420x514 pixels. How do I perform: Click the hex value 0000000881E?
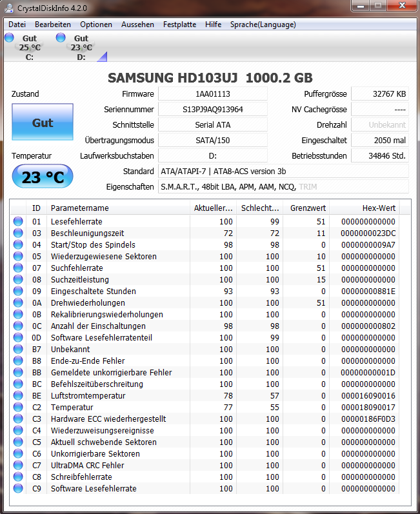coord(368,291)
